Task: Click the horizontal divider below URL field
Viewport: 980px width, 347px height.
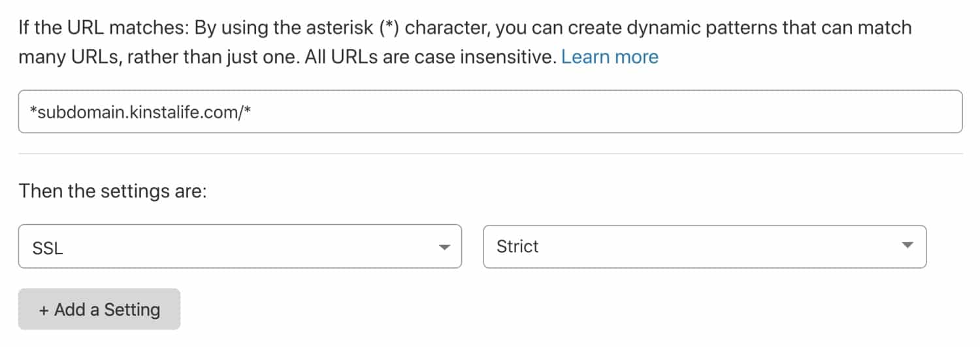Action: [490, 154]
